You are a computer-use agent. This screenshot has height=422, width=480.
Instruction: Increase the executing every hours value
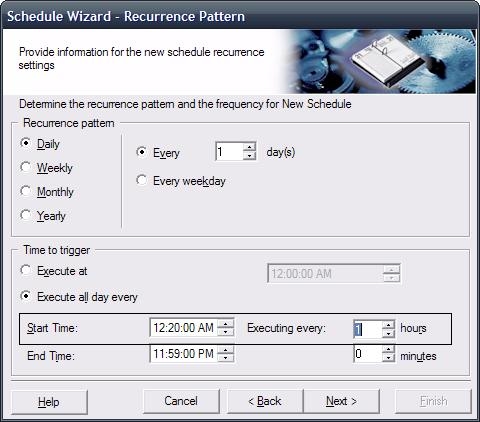coord(388,325)
